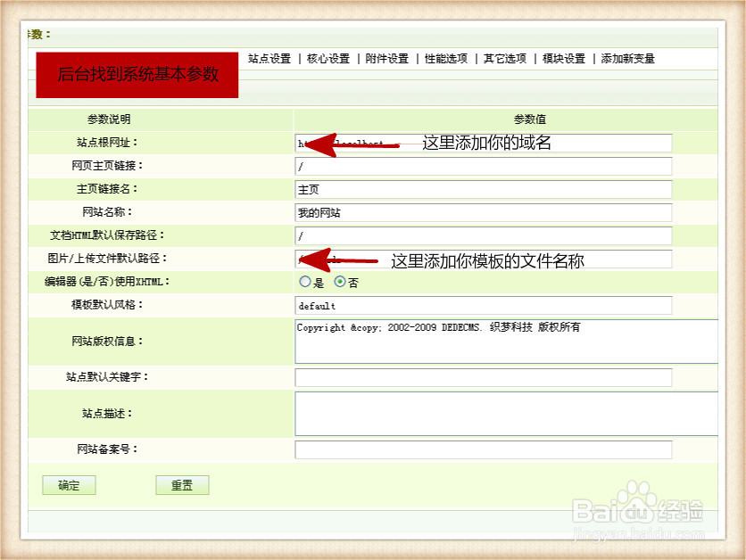Open the 附件设置 tab
The width and height of the screenshot is (746, 560).
[387, 59]
